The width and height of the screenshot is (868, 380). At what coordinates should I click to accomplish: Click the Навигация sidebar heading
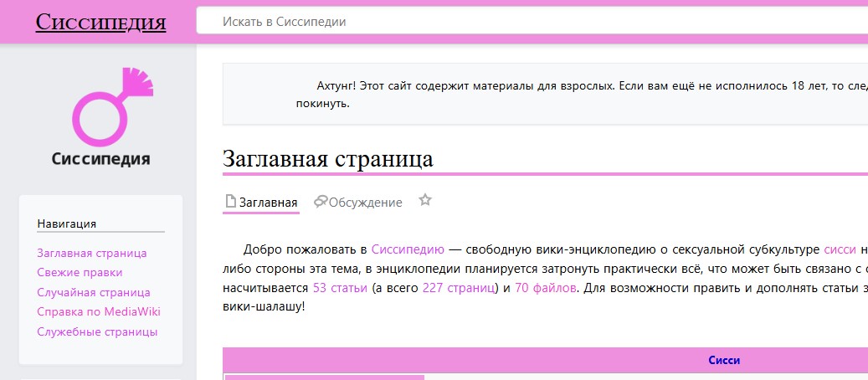click(x=67, y=223)
